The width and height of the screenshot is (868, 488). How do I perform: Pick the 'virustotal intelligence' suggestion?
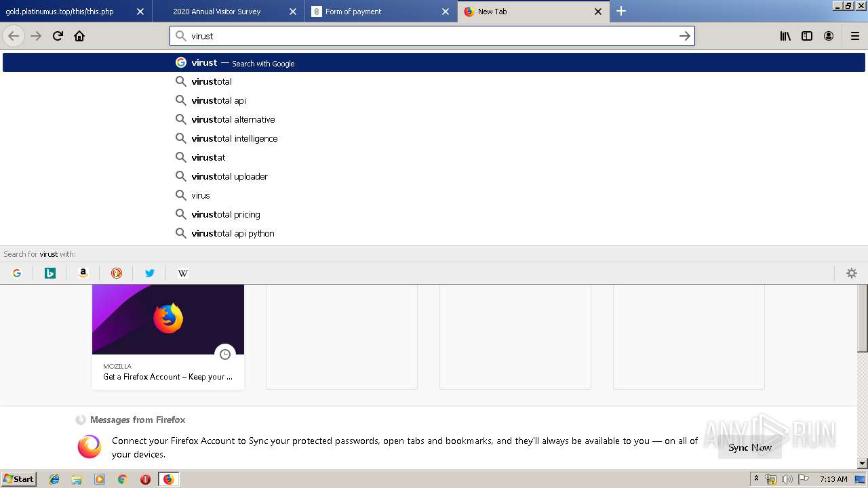point(434,138)
